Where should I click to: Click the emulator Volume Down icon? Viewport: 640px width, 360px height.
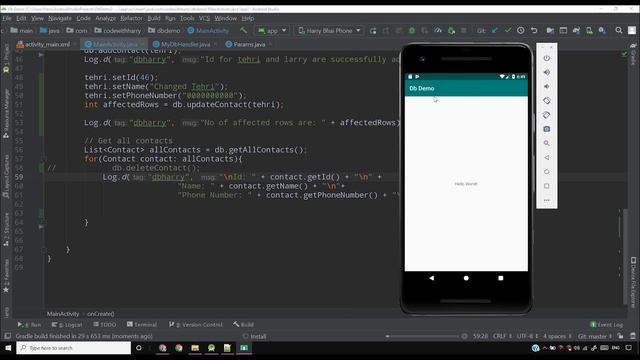(547, 87)
